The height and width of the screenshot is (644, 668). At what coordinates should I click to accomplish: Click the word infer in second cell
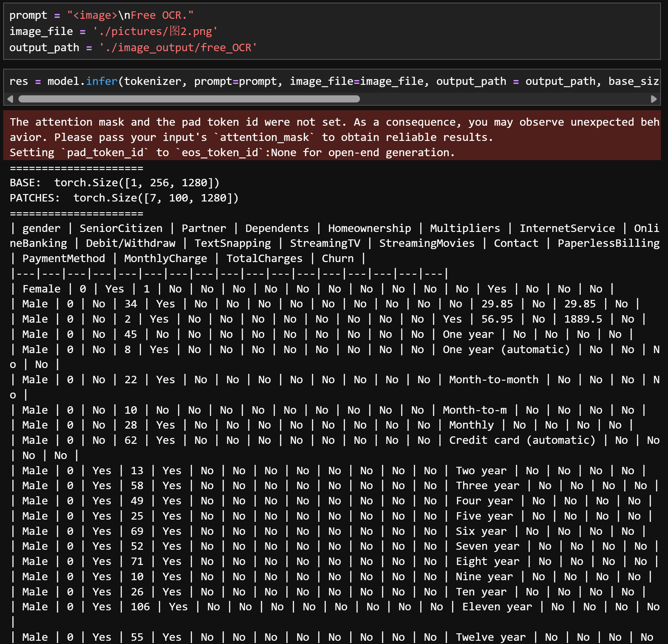tap(101, 81)
